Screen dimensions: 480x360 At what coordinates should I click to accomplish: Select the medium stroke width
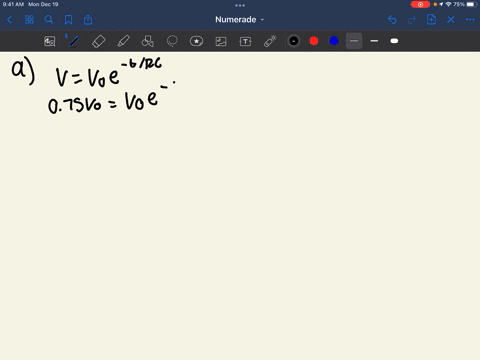pos(374,41)
